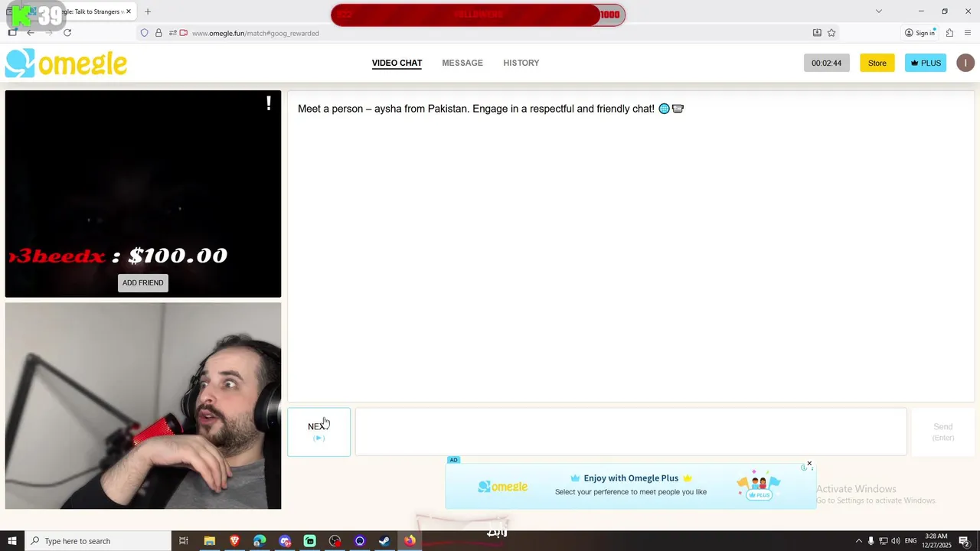The width and height of the screenshot is (980, 551).
Task: Click the browser Sign in button
Action: click(920, 33)
